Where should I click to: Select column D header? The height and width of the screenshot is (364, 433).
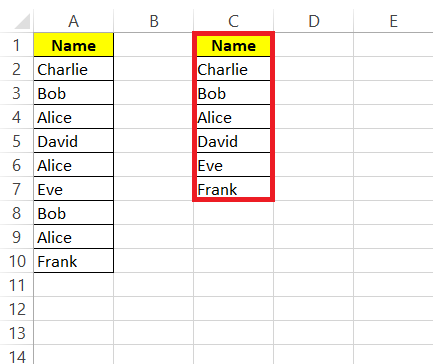(x=314, y=21)
